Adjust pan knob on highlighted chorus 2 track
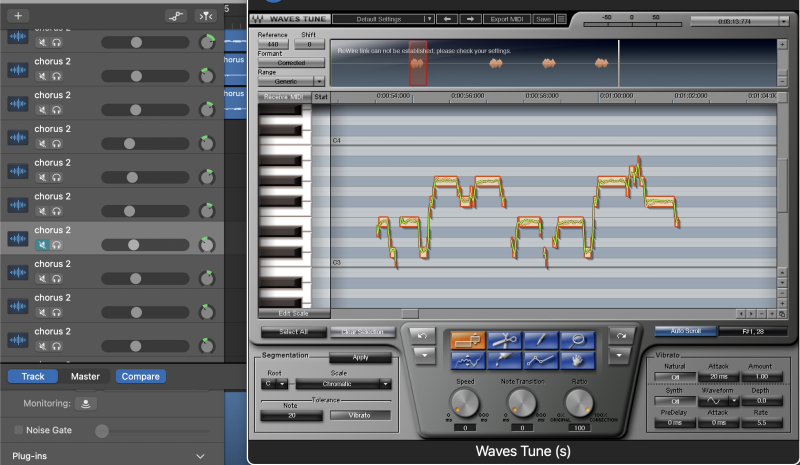The height and width of the screenshot is (465, 800). pos(207,245)
